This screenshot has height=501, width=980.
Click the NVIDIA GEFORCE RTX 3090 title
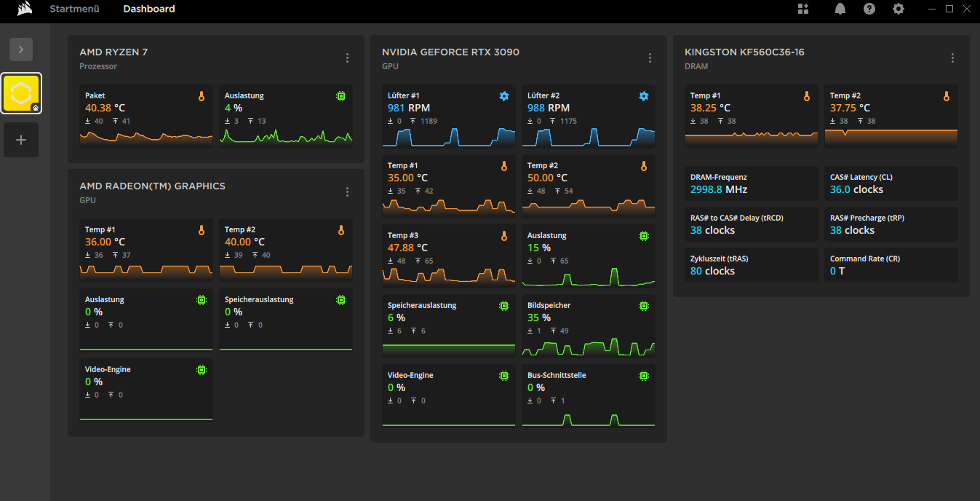tap(450, 52)
